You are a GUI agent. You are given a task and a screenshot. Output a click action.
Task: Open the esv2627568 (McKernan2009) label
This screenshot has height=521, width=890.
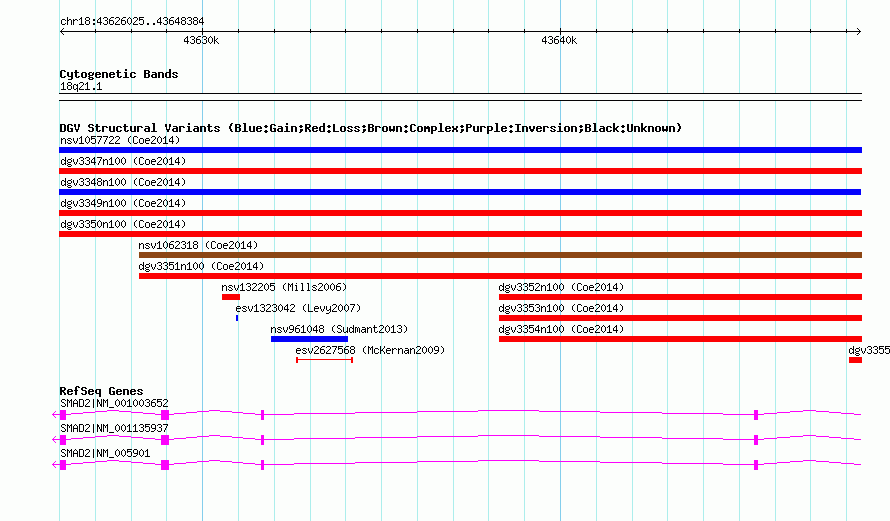point(370,350)
